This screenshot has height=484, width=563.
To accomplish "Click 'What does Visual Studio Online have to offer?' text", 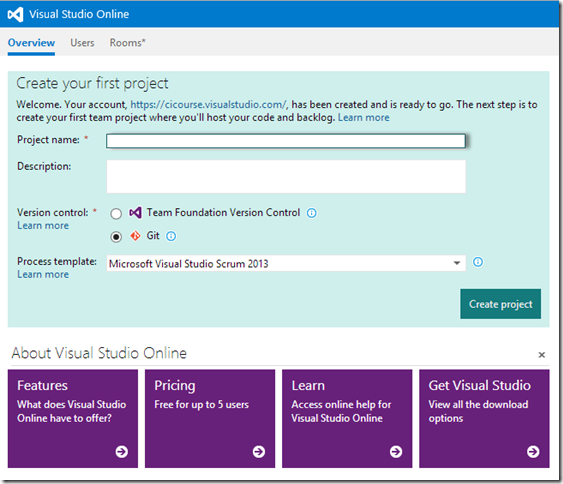I will pyautogui.click(x=71, y=411).
